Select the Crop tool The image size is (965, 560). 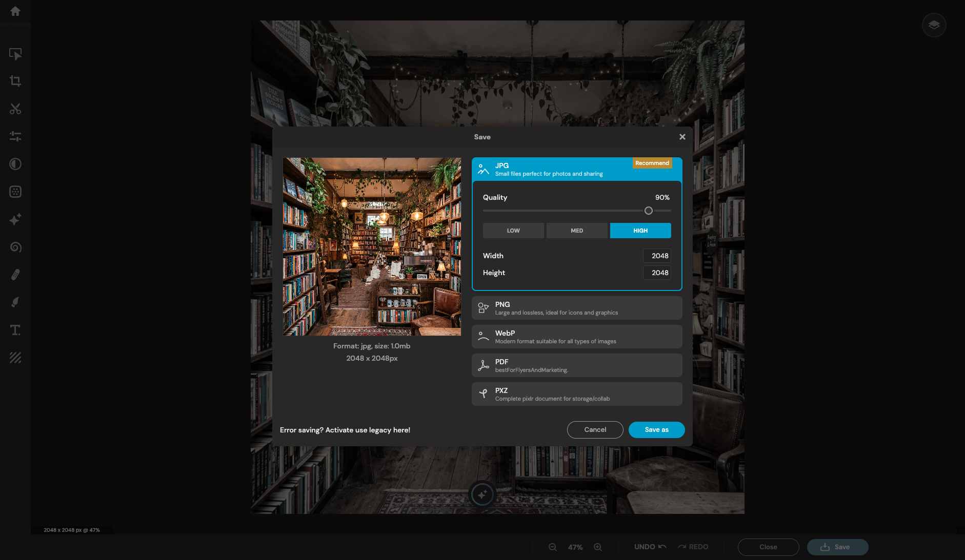[15, 81]
